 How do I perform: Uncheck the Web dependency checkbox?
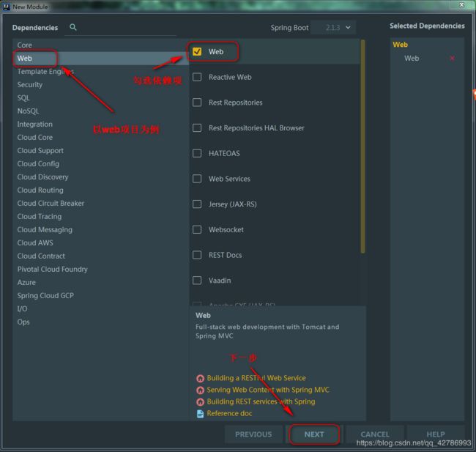point(197,51)
